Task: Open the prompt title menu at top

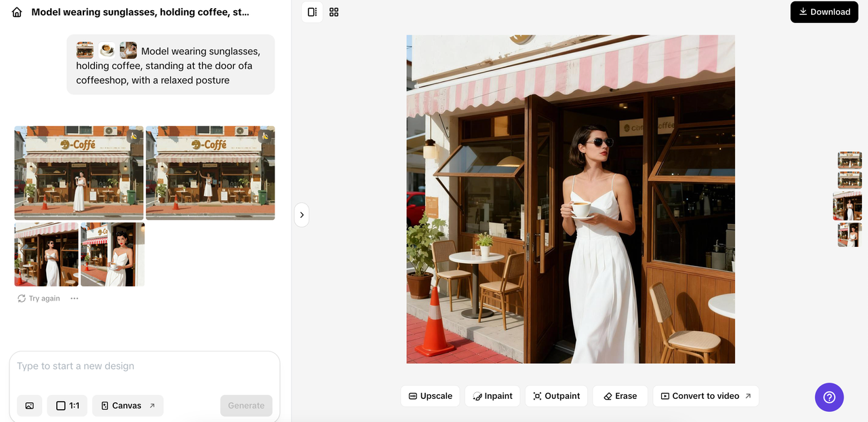Action: click(139, 12)
